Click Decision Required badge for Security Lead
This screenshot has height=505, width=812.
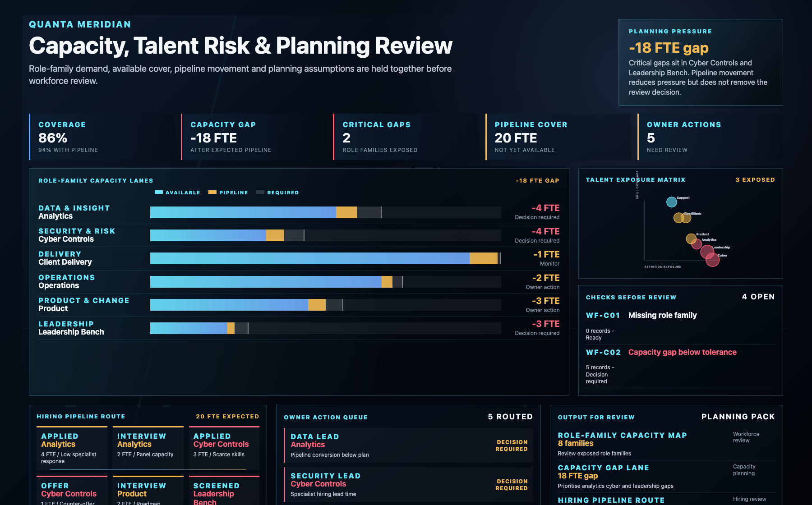coord(512,485)
